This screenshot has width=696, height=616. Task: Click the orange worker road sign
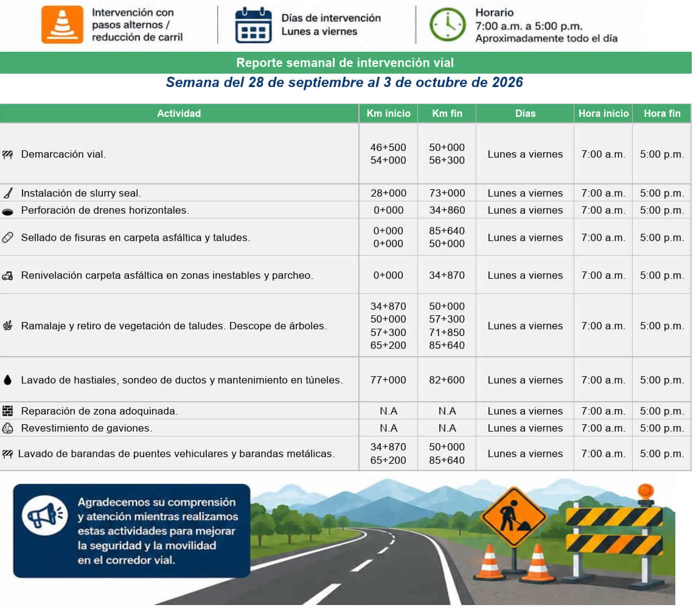tap(513, 517)
